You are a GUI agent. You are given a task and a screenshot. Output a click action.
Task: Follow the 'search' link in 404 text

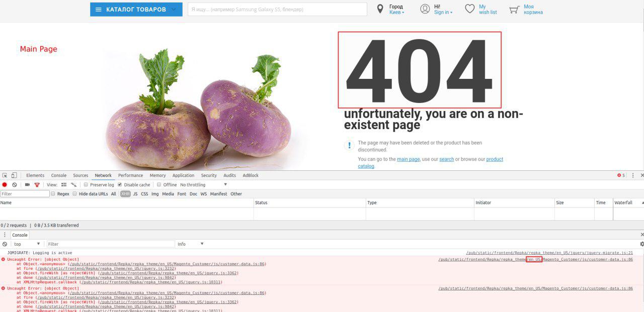click(x=446, y=159)
